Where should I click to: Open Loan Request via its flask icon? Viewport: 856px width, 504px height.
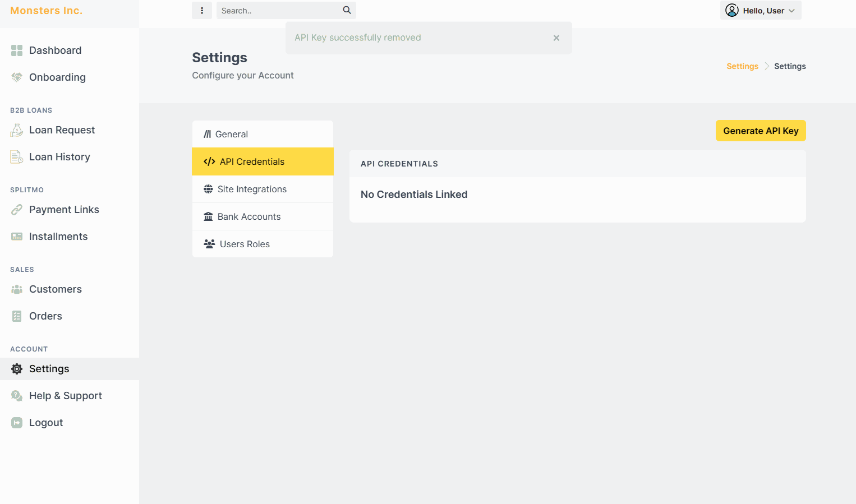coord(17,130)
